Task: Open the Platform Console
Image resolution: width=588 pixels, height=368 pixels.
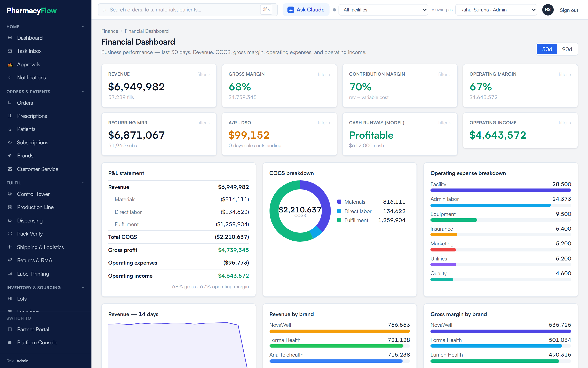Action: tap(46, 342)
